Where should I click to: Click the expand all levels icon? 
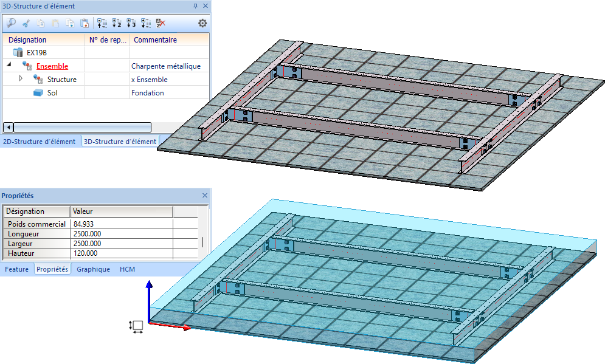coord(145,23)
